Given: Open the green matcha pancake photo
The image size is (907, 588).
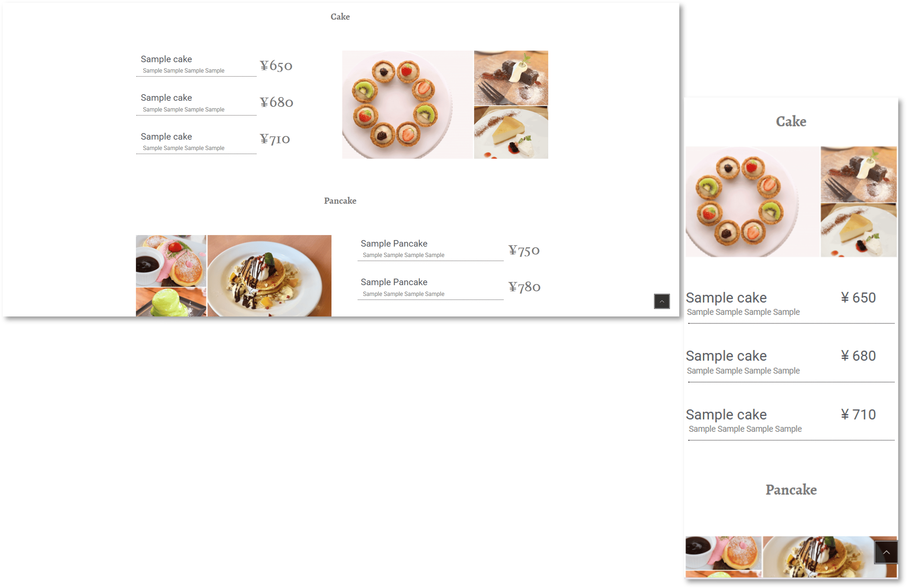Looking at the screenshot, I should coord(171,302).
